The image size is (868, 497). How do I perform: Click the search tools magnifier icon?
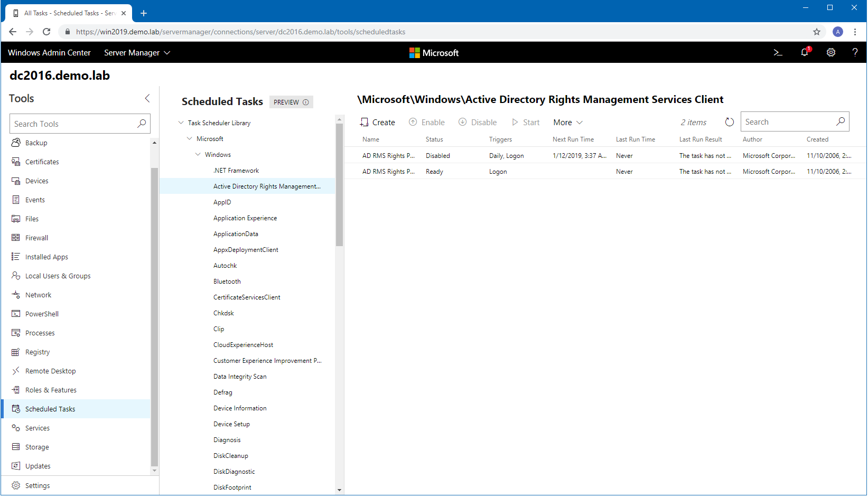[x=142, y=124]
